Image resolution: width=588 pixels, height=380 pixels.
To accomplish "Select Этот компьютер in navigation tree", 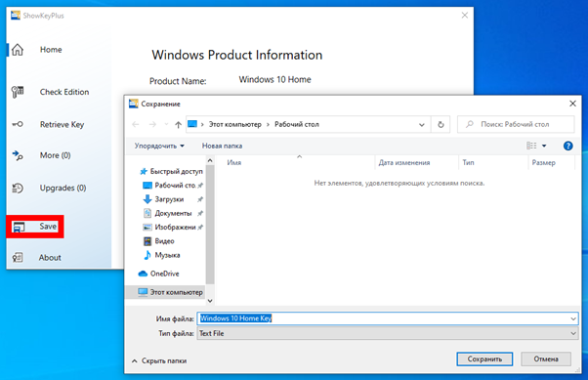I will click(165, 292).
